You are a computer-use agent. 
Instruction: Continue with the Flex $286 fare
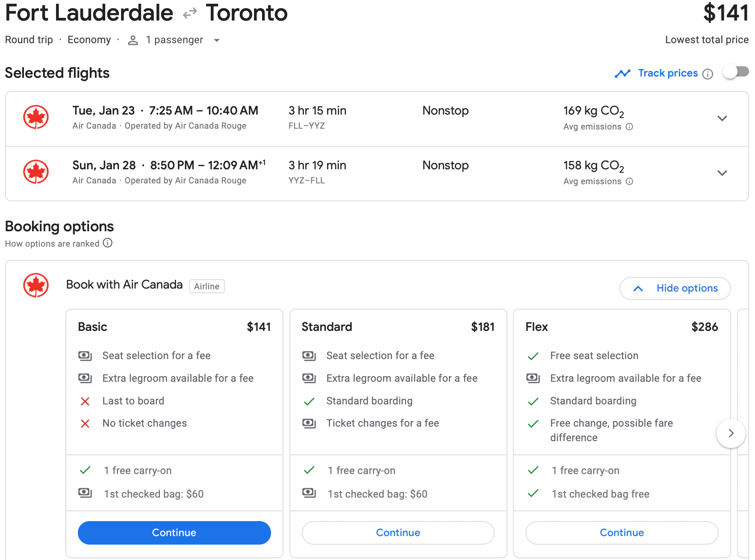pyautogui.click(x=622, y=533)
